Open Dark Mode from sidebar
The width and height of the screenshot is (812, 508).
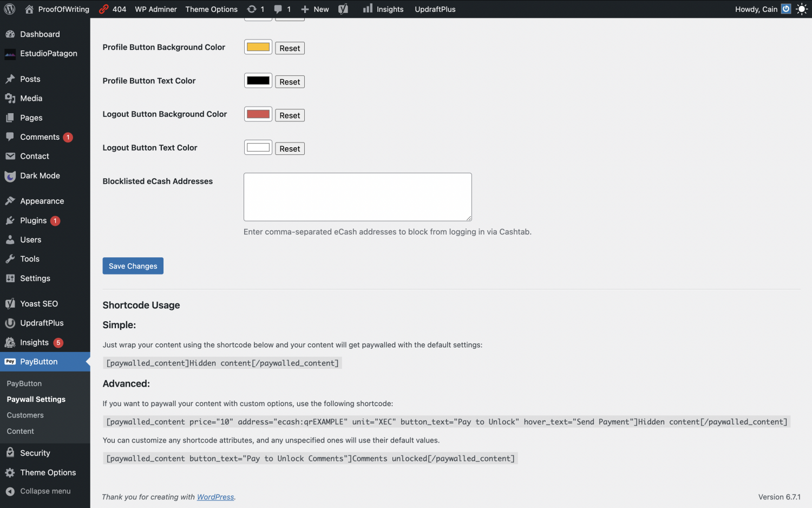coord(40,175)
